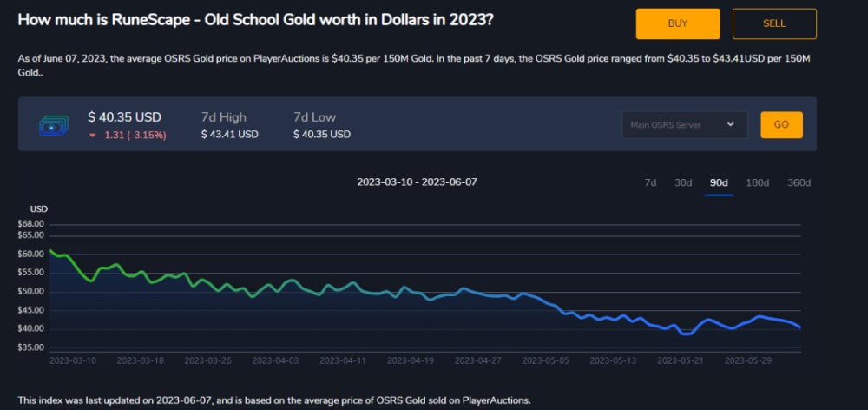Click the red price-drop arrow icon
868x410 pixels.
(x=93, y=135)
